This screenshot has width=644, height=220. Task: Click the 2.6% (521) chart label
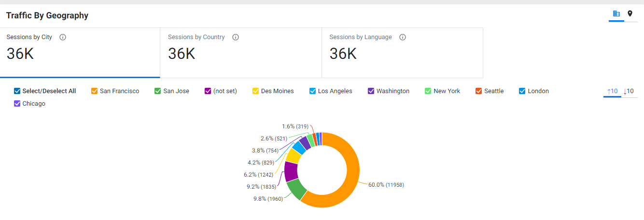tap(274, 138)
